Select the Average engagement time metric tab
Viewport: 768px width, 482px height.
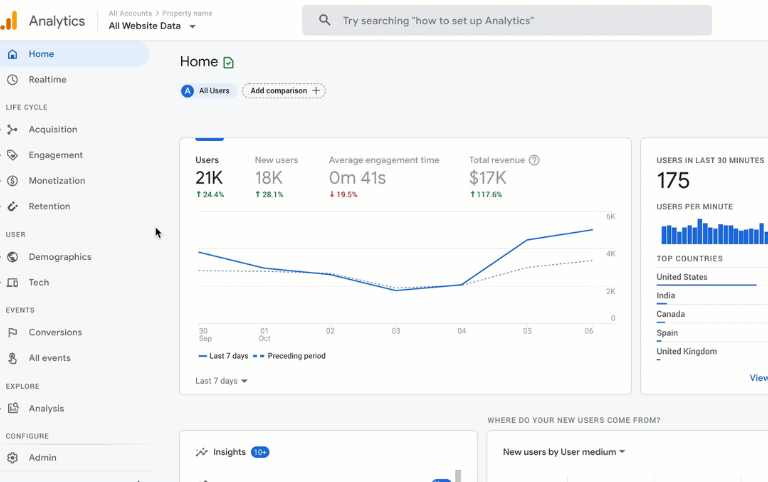pos(384,176)
